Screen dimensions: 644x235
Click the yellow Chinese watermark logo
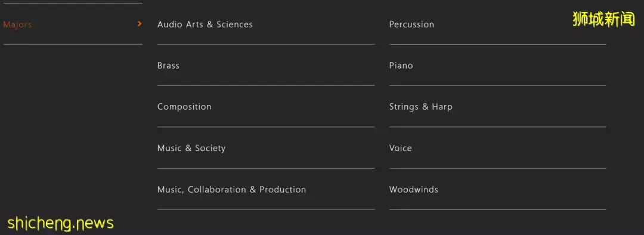click(x=603, y=19)
